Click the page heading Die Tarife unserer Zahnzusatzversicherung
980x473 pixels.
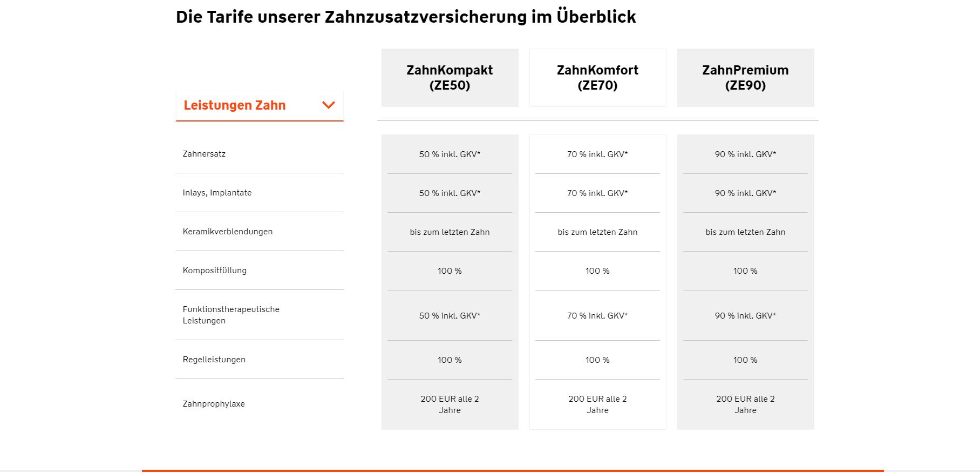coord(406,17)
